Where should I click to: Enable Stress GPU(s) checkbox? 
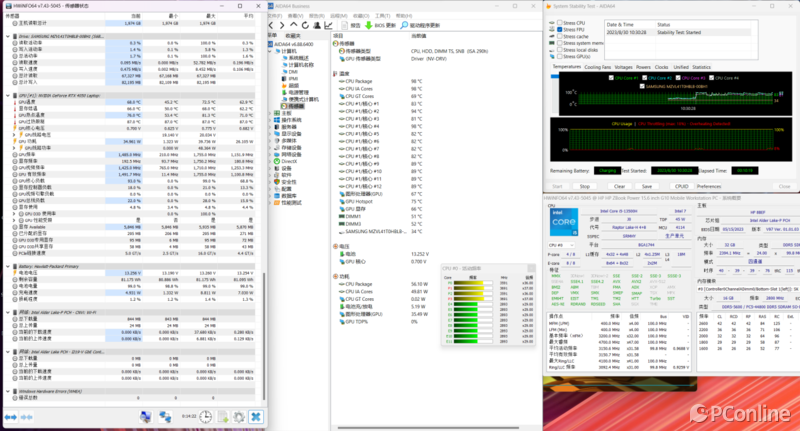click(x=560, y=57)
